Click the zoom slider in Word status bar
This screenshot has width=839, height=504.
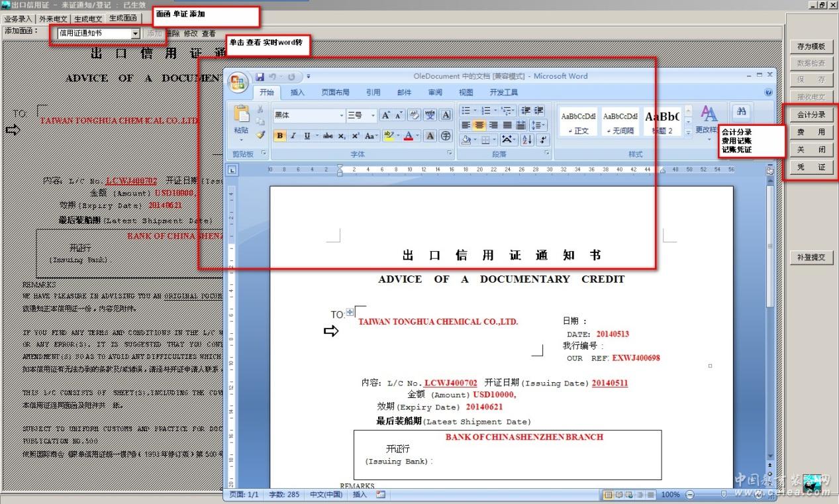click(723, 495)
